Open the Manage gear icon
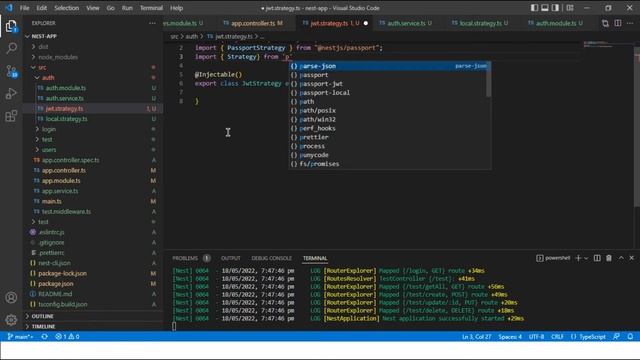 point(11,320)
